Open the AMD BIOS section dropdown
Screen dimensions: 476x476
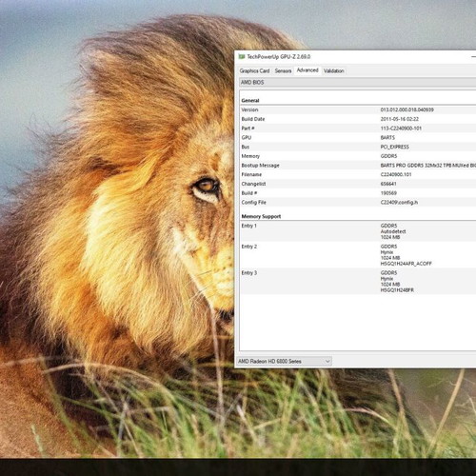pyautogui.click(x=358, y=83)
